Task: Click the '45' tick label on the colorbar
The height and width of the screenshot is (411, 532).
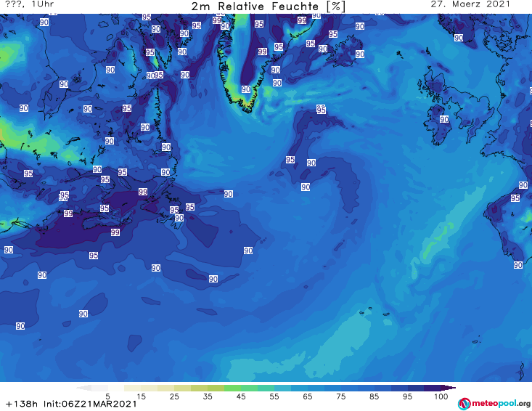Action: 240,396
